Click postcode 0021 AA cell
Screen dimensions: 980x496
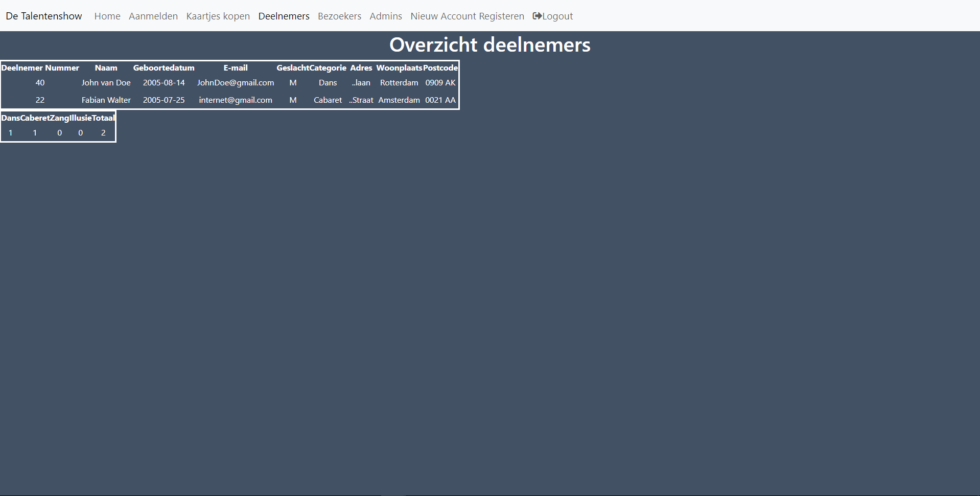(440, 100)
